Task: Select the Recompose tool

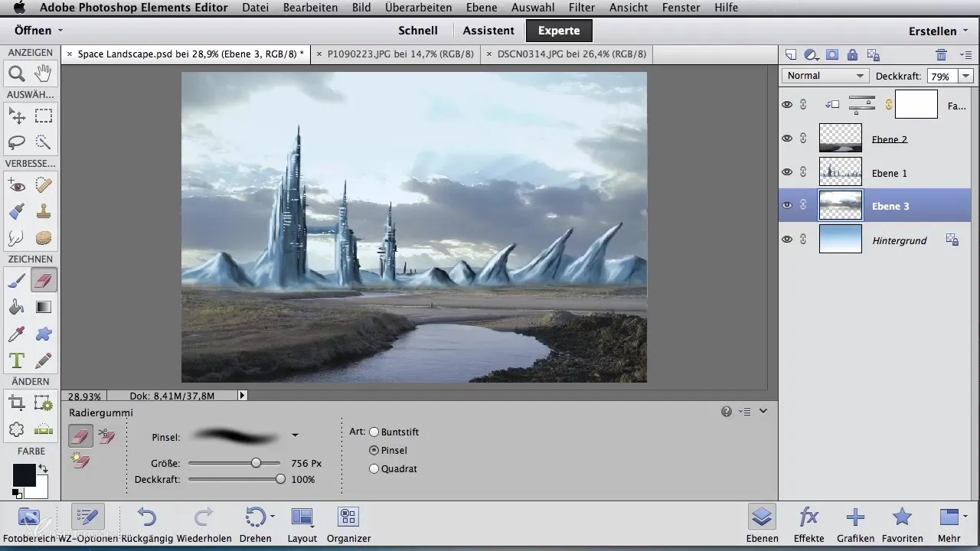Action: 44,403
